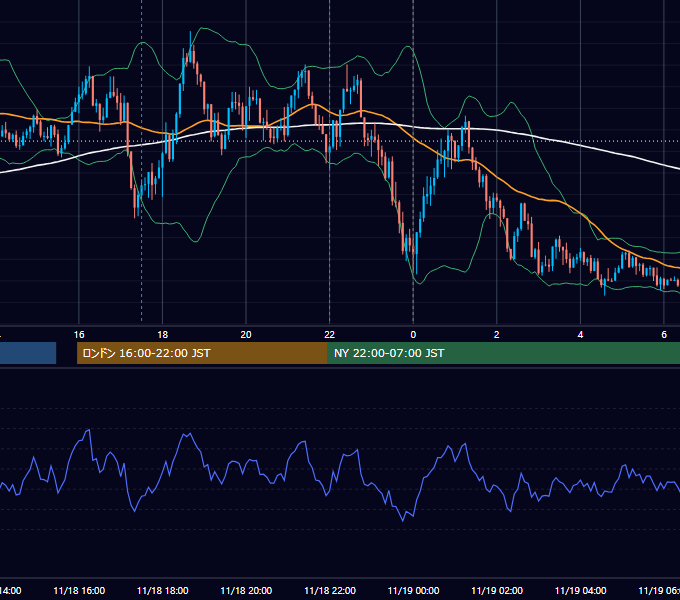Viewport: 680px width, 600px height.
Task: Click the hour label 0 on upper axis
Action: [x=413, y=335]
